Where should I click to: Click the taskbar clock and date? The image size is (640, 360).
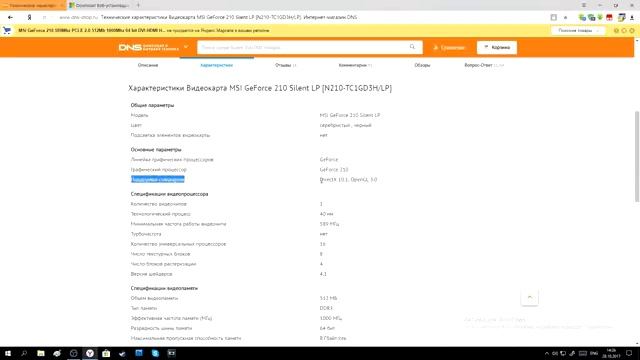(x=611, y=353)
